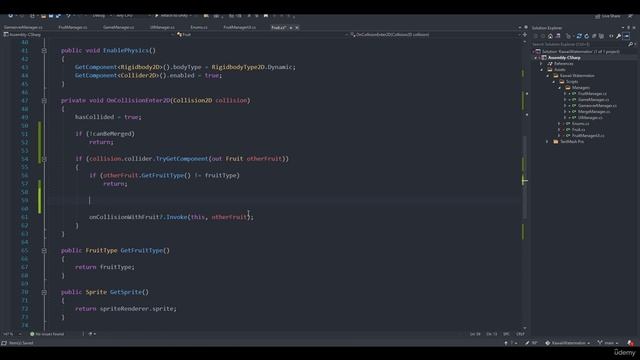Collapse the TryGetComponent if-block fold toggle

(44, 159)
